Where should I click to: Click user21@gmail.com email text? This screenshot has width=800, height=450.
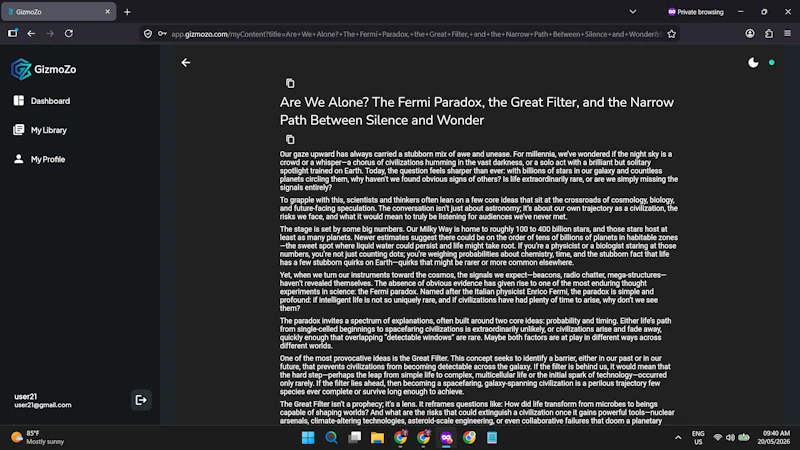43,405
